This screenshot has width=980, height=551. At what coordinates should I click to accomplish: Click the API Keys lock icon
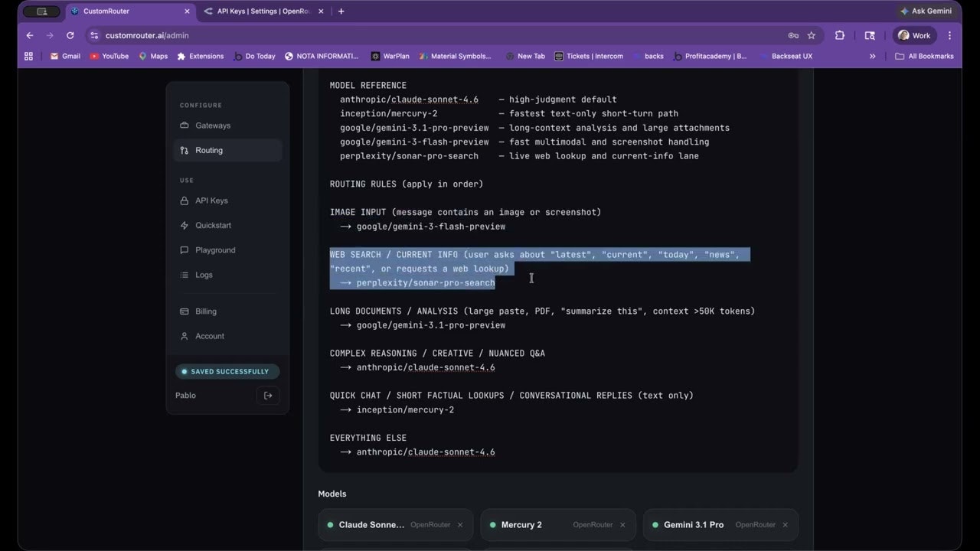184,201
